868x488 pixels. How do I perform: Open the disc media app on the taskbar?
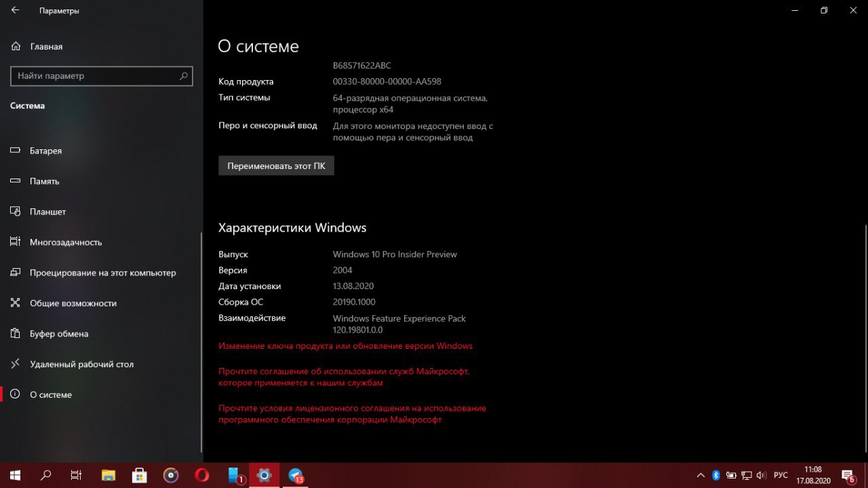pyautogui.click(x=171, y=475)
